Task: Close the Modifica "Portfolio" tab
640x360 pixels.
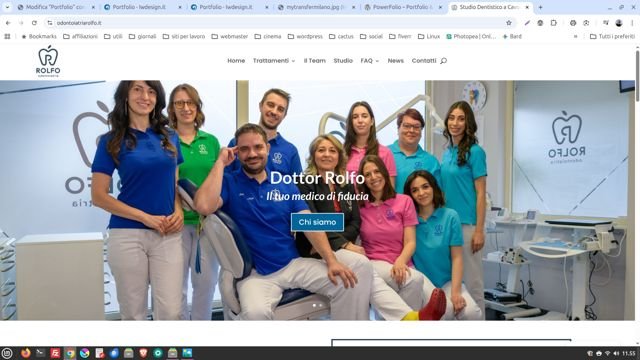Action: pos(93,7)
